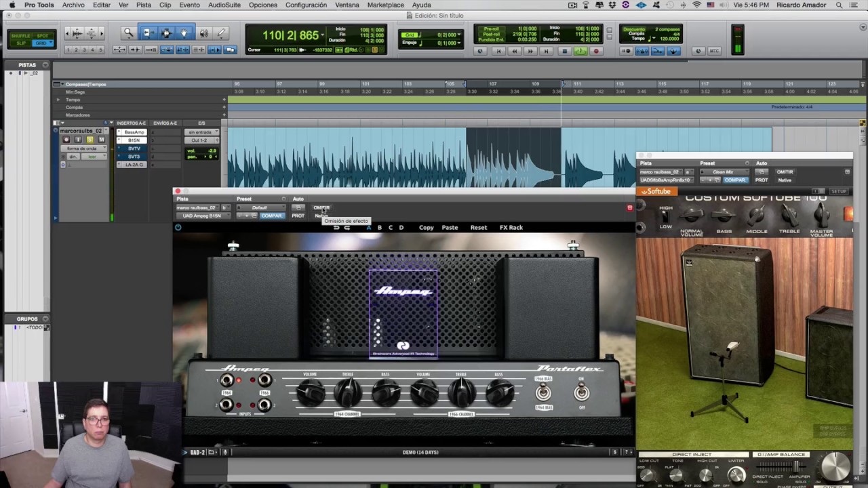Open the Opciones menu
Screen dimensions: 868x488
point(263,5)
